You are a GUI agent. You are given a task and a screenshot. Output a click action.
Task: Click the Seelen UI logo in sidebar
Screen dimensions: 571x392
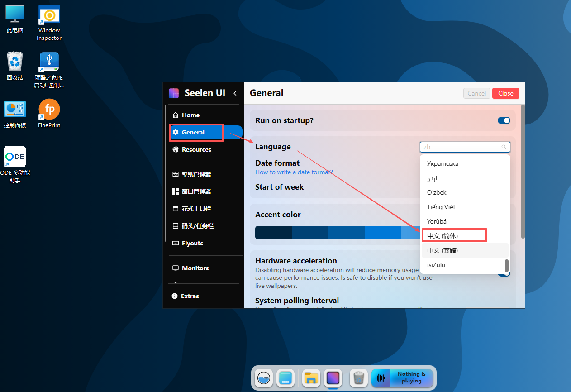(x=174, y=93)
